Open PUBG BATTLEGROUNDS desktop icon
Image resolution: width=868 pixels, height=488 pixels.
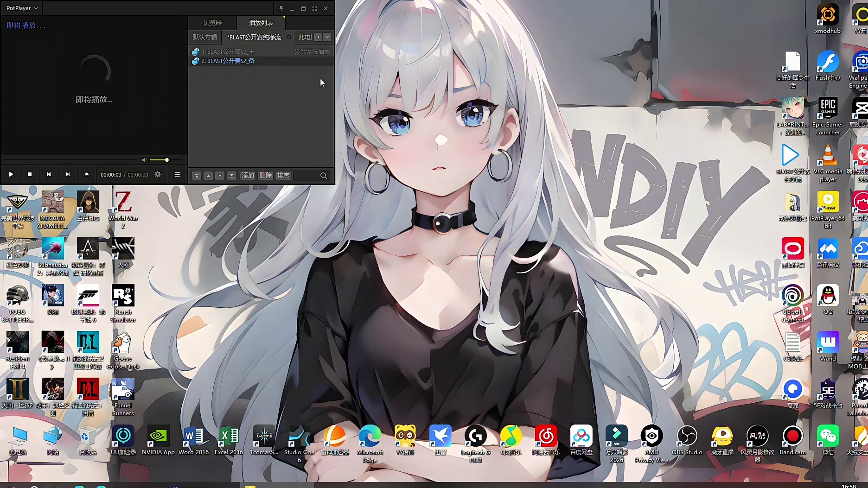pos(17,304)
